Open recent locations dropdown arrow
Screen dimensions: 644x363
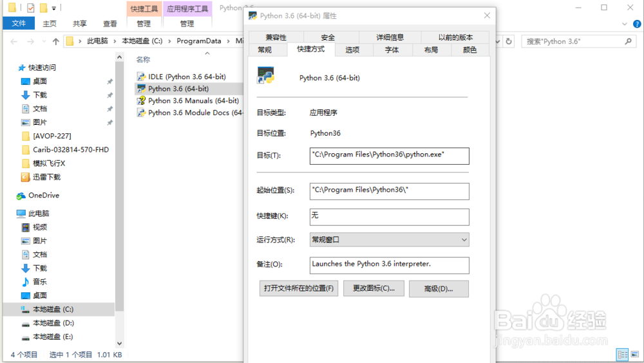tap(44, 41)
